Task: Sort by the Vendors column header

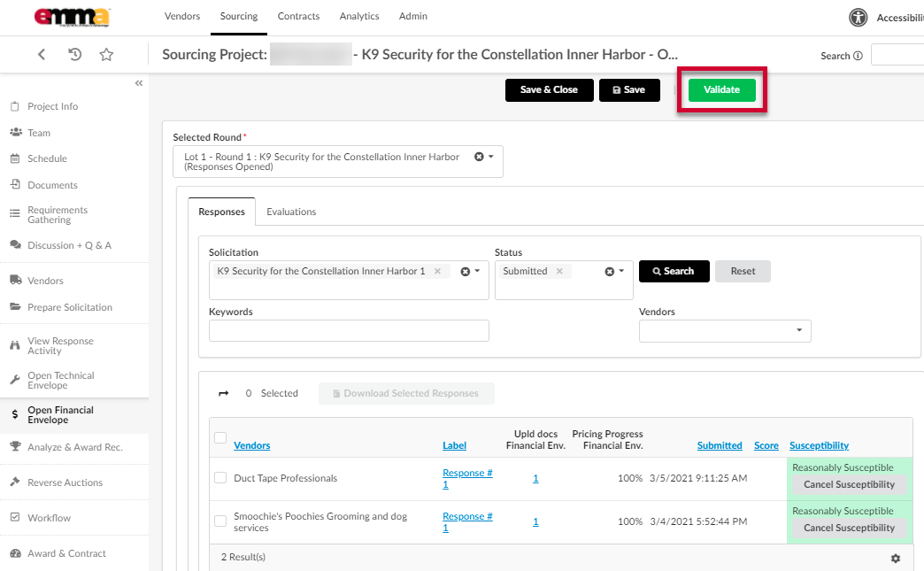Action: (251, 445)
